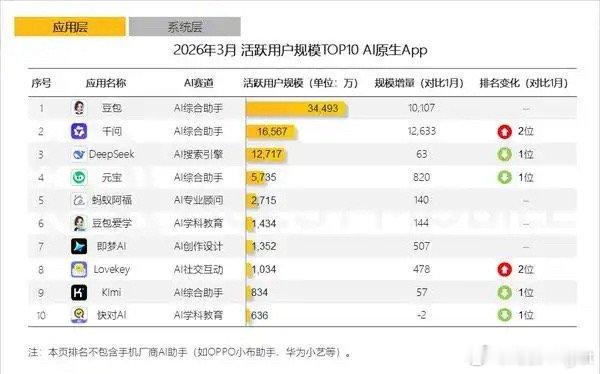This screenshot has height=374, width=600.
Task: Click the chart title 2026年3月 活跃用户规模TOP10
Action: (300, 50)
